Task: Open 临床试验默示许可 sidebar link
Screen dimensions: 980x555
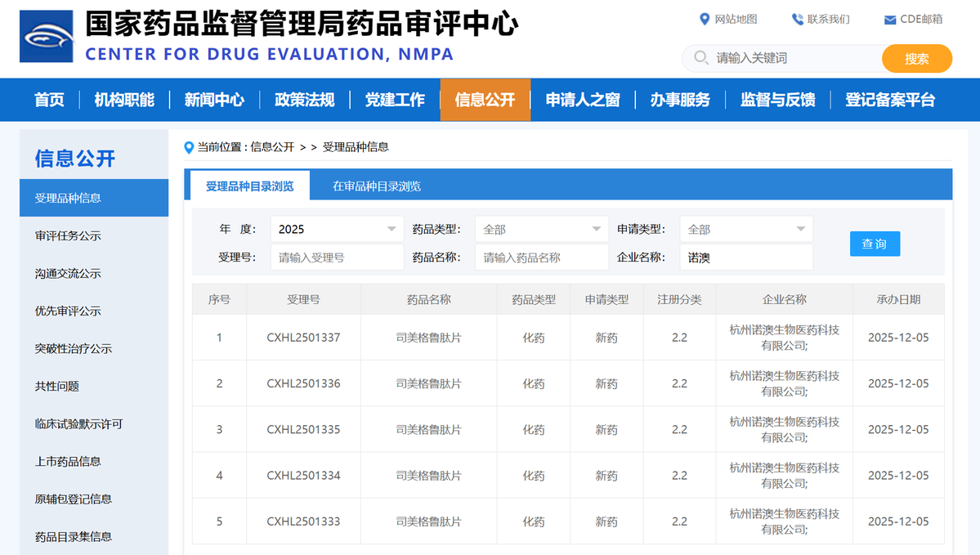Action: [78, 423]
